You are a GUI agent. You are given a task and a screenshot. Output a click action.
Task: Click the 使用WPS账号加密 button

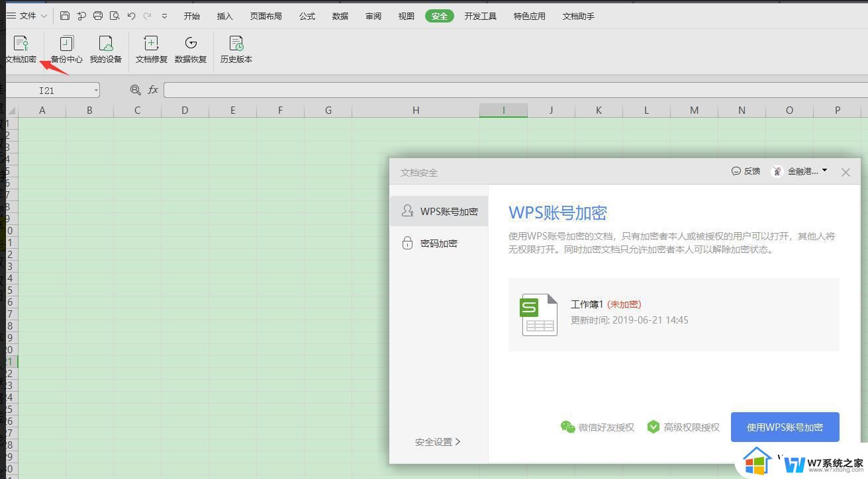pos(785,427)
